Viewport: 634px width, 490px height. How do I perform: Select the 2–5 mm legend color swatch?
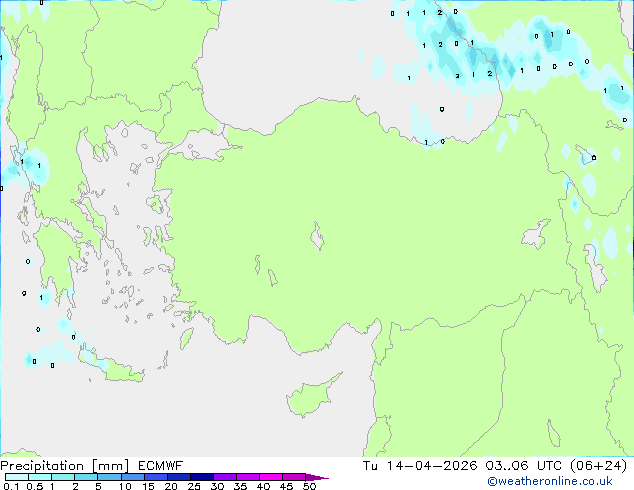coord(86,477)
